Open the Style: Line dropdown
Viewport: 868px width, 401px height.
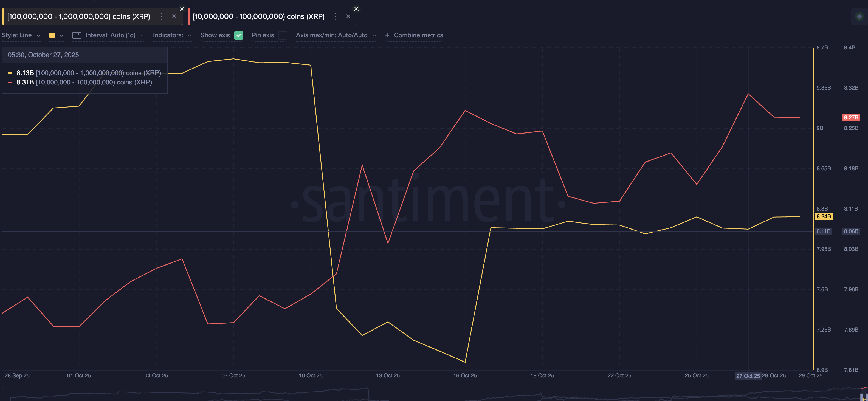[21, 35]
